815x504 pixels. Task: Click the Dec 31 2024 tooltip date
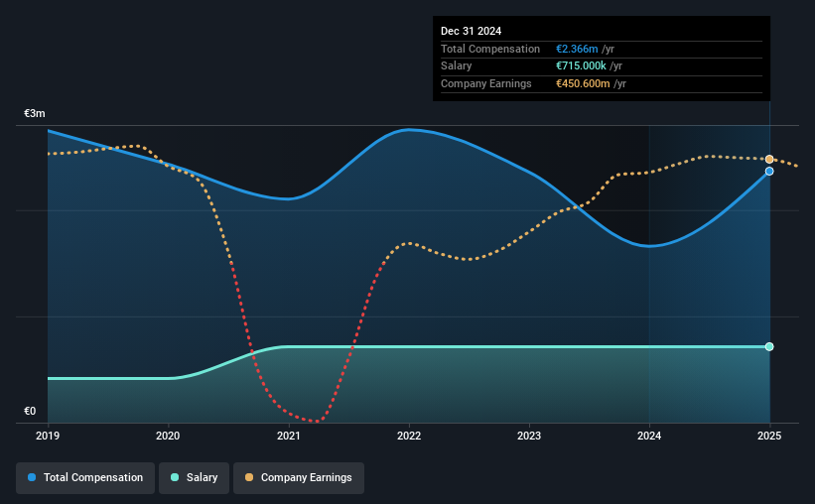(471, 31)
